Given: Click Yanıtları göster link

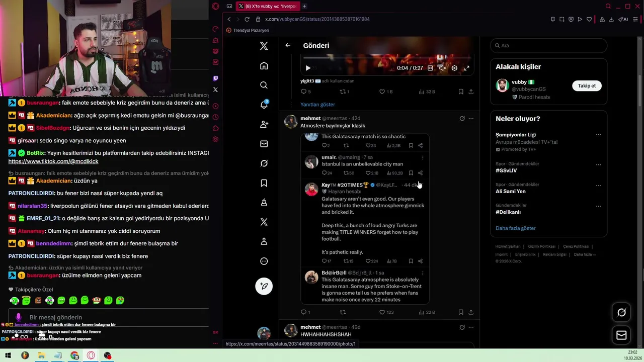Looking at the screenshot, I should point(317,105).
